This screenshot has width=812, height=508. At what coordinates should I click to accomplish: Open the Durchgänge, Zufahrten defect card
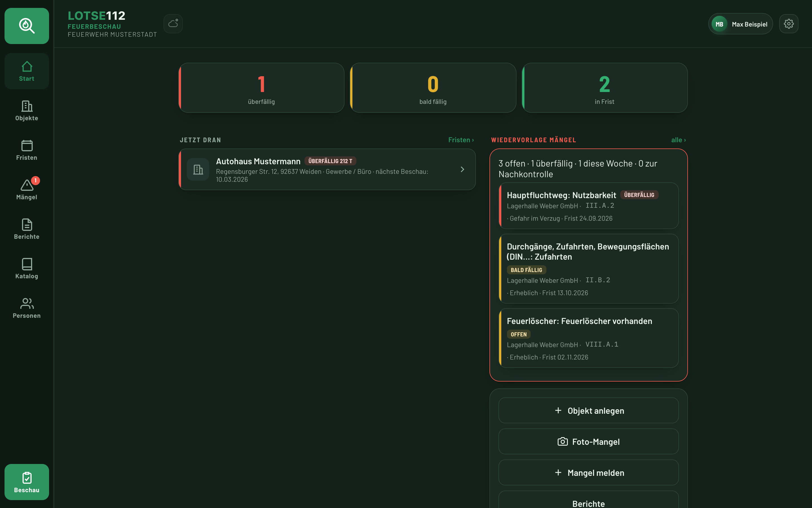pos(588,268)
